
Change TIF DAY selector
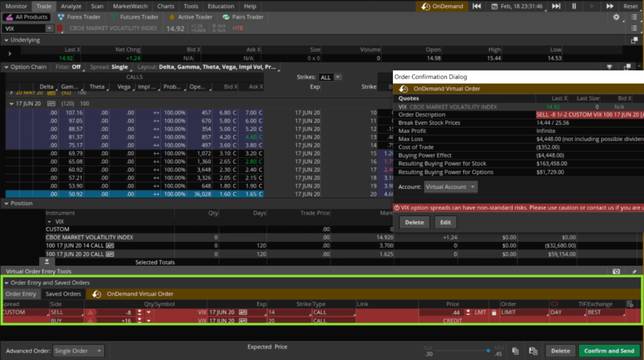click(567, 312)
